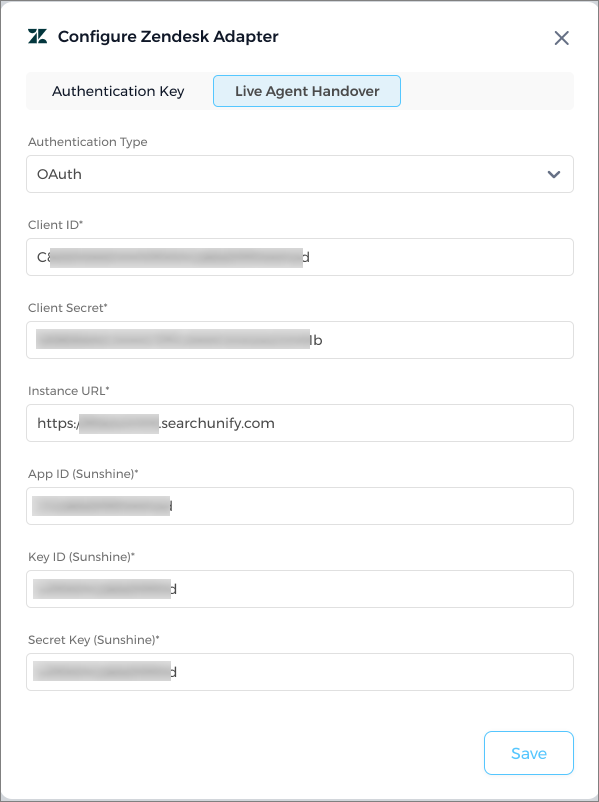
Task: Click into the Client Secret field
Action: click(300, 340)
